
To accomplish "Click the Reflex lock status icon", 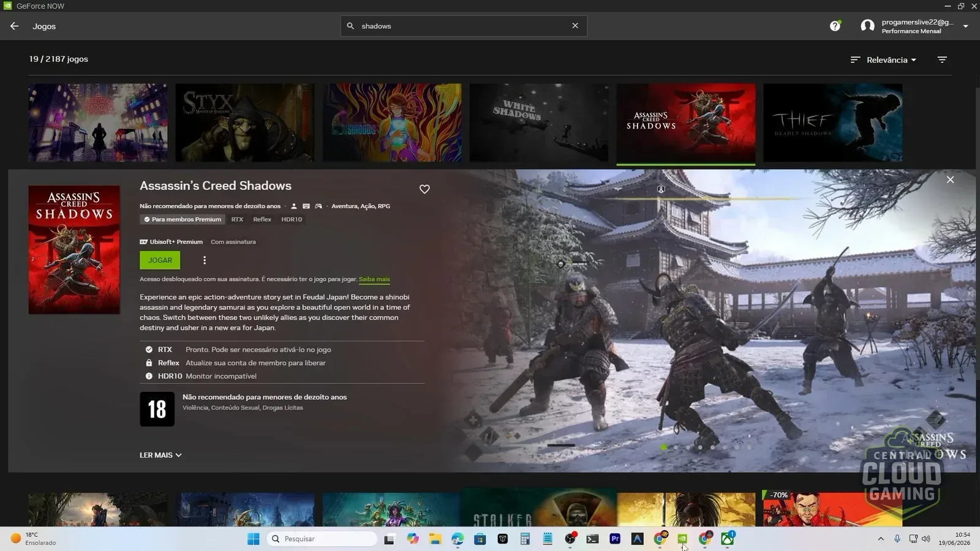I will 149,363.
